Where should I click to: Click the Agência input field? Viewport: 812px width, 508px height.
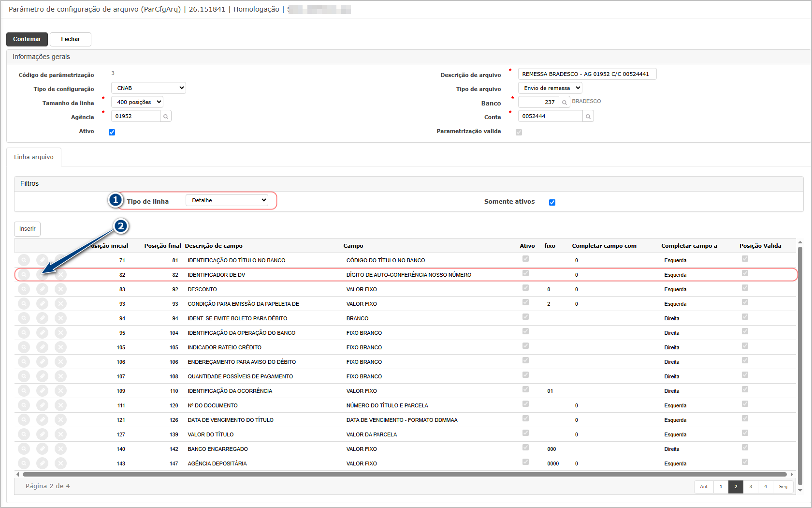point(136,116)
